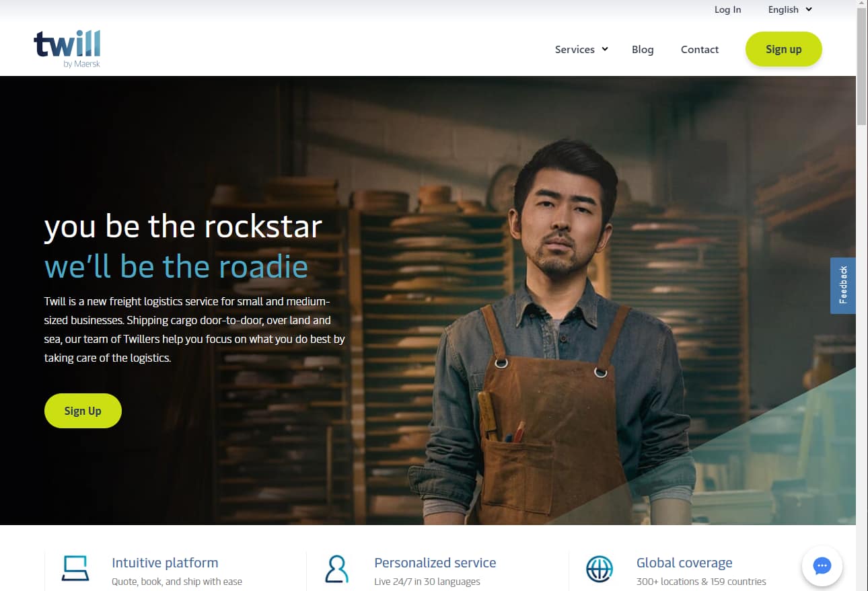Click the Log In link
This screenshot has width=868, height=591.
pyautogui.click(x=727, y=9)
